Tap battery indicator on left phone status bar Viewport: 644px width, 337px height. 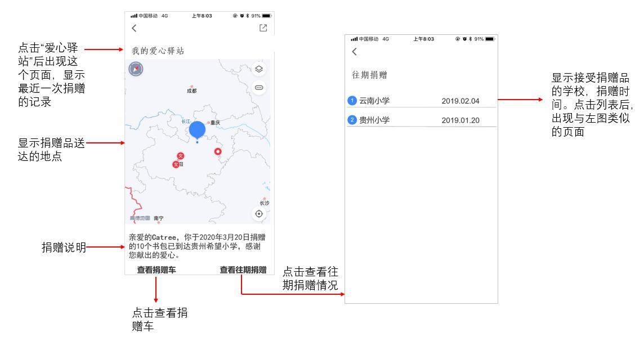pos(267,16)
